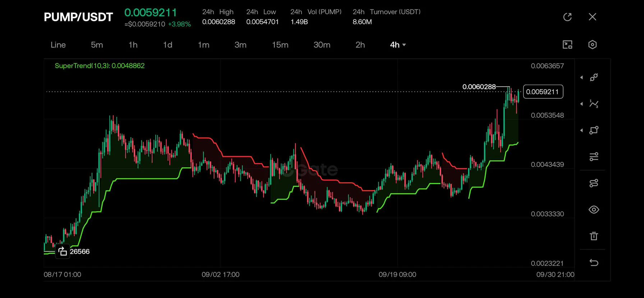
Task: Click the 09/02 17:00 date label
Action: tap(220, 274)
